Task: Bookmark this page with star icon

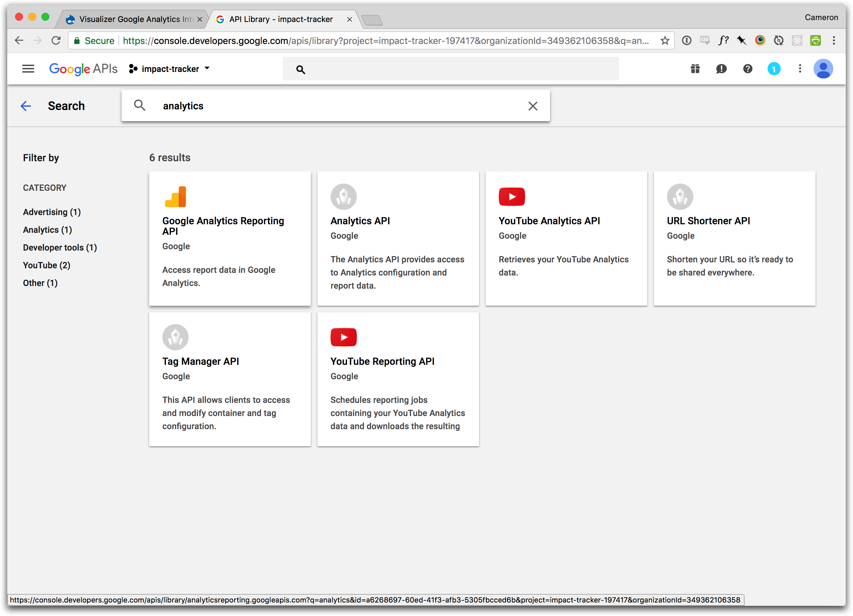Action: point(665,41)
